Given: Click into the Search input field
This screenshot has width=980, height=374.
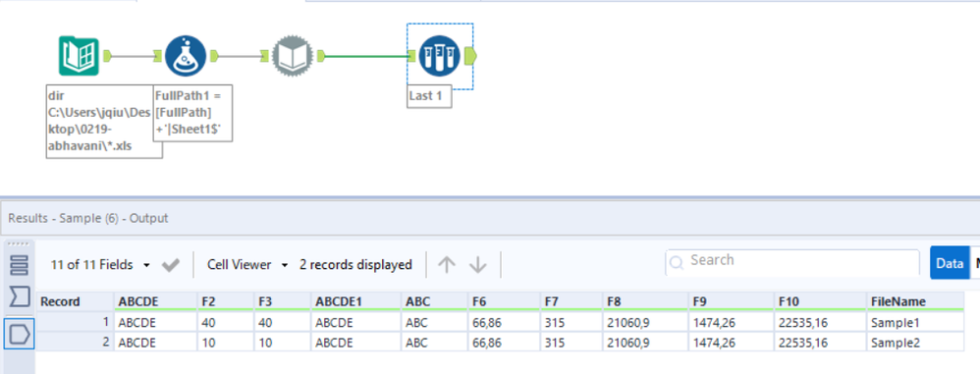Looking at the screenshot, I should 792,262.
